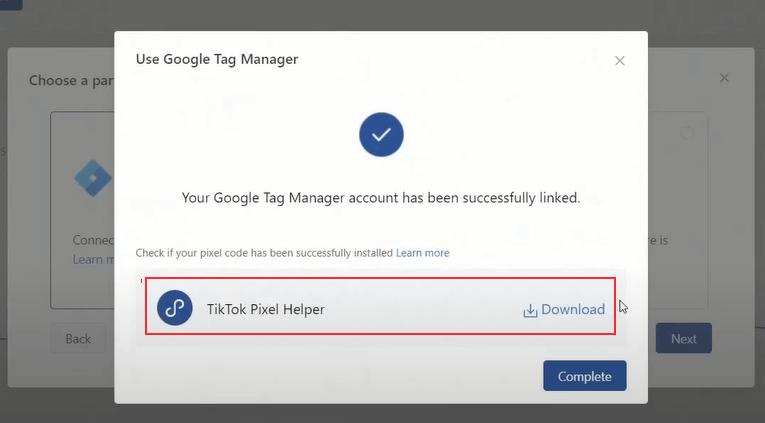Select the Google Tag Manager partner card
Image resolution: width=765 pixels, height=423 pixels.
(x=83, y=210)
